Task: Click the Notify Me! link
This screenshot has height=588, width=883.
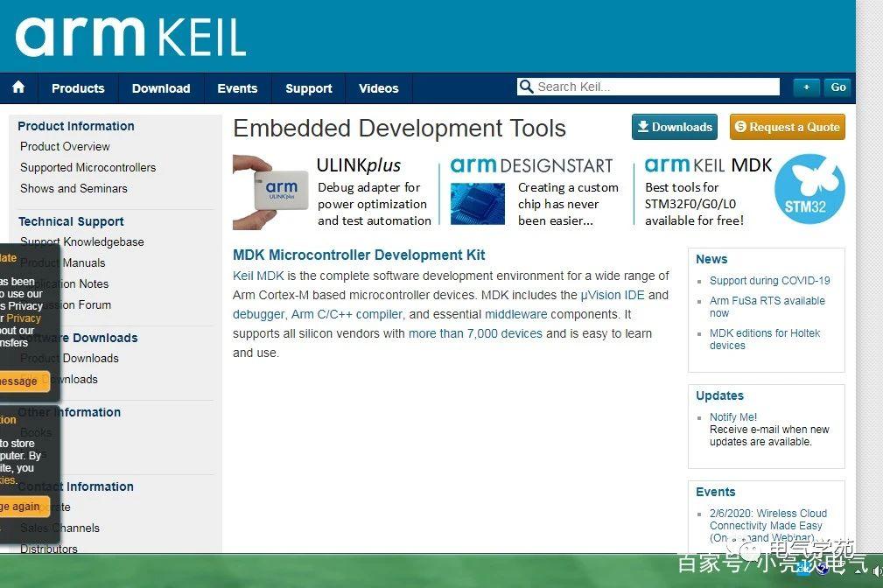Action: coord(733,416)
